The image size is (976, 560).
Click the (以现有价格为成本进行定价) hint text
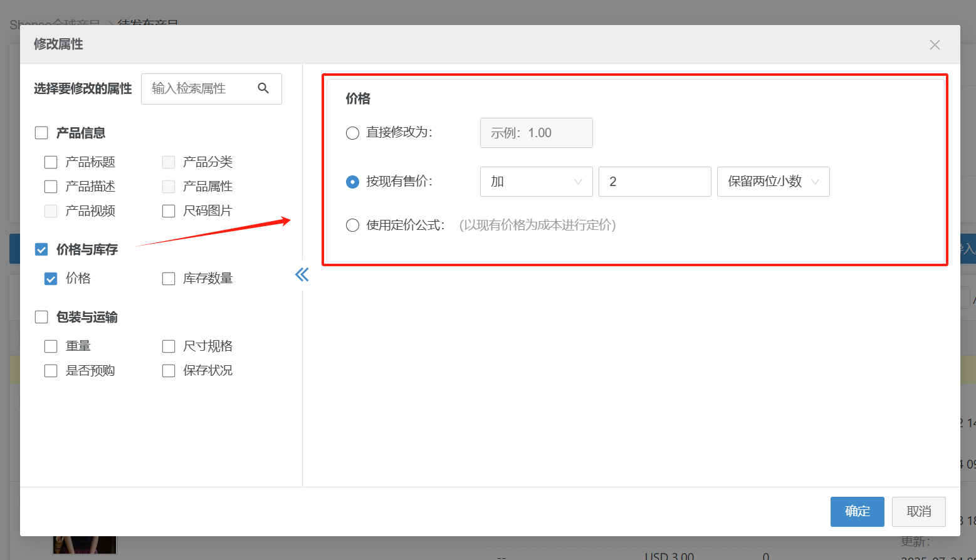(x=538, y=225)
